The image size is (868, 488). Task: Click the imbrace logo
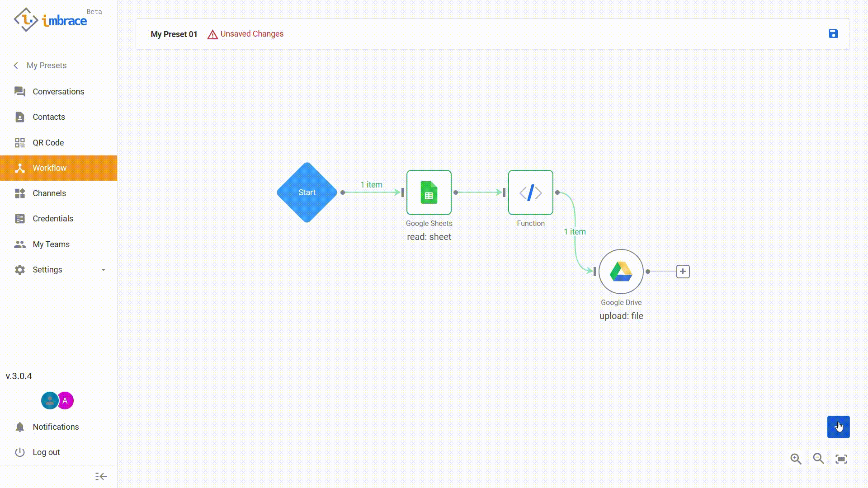51,20
